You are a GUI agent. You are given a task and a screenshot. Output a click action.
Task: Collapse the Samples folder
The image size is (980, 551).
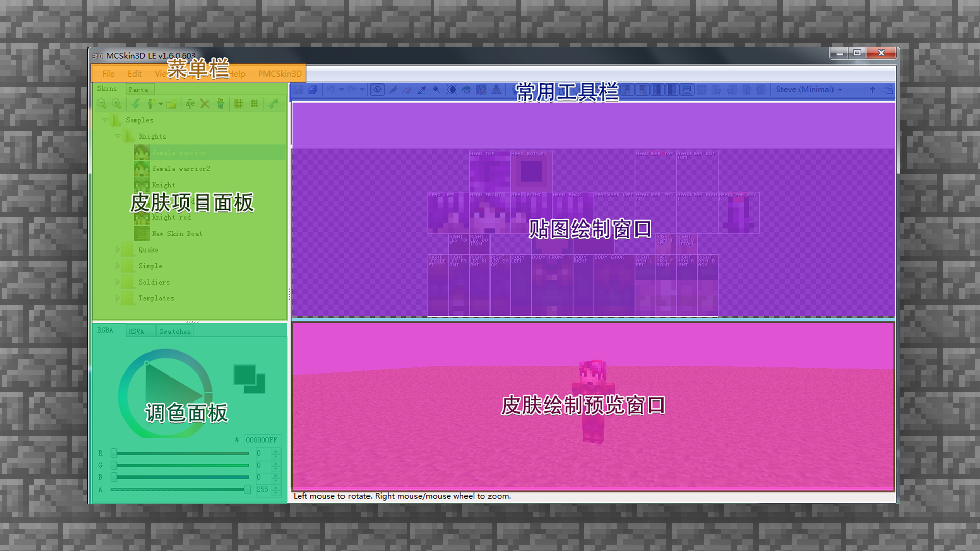(105, 120)
